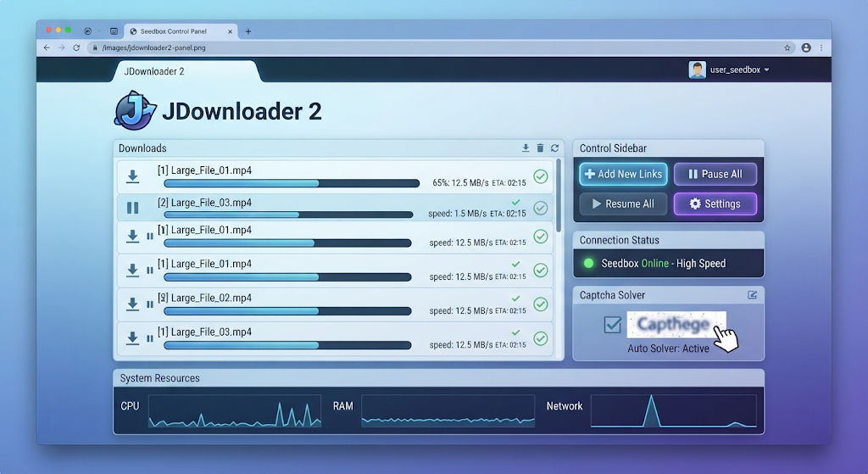The image size is (868, 474).
Task: Click the green Seedbox Online indicator dot
Action: coord(589,264)
